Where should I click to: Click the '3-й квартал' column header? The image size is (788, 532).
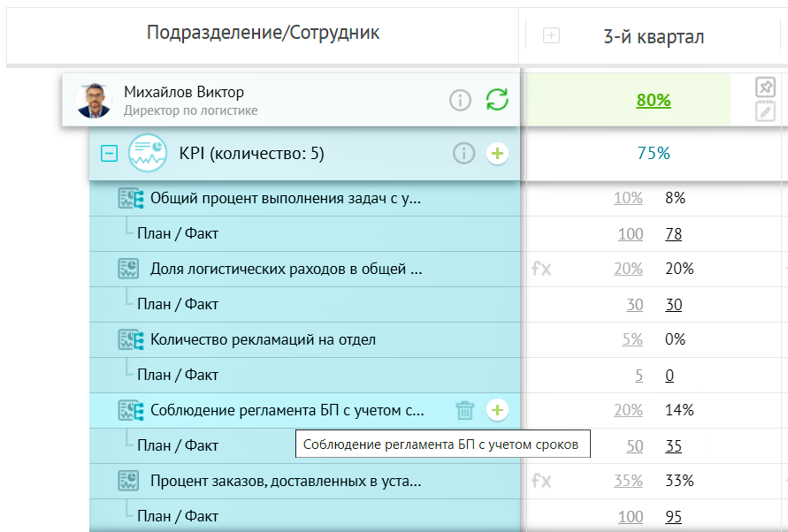point(654,36)
